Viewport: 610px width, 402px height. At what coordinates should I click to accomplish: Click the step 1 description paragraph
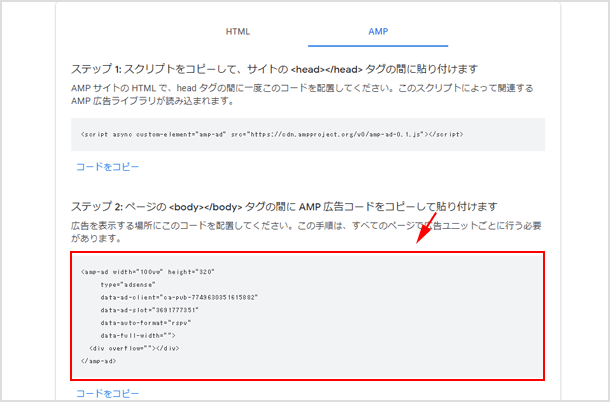point(302,95)
